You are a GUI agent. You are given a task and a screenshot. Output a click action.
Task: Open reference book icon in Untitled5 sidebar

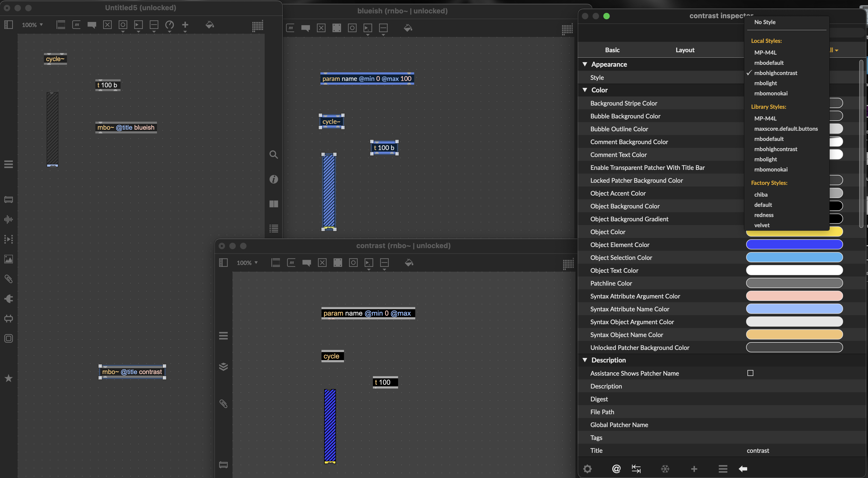pos(274,204)
